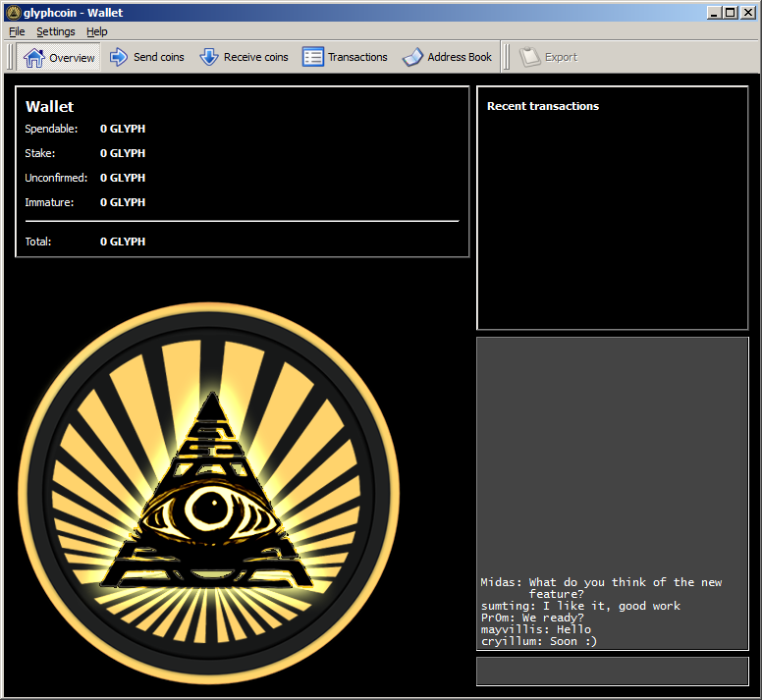Click the Total value 0 GLYPH
This screenshot has height=700, width=762.
click(x=123, y=242)
